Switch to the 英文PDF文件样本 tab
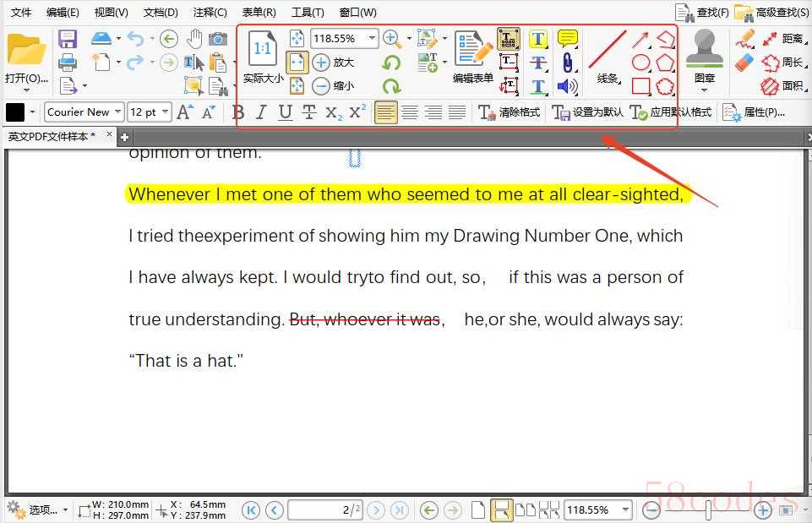The width and height of the screenshot is (812, 523). pyautogui.click(x=51, y=136)
